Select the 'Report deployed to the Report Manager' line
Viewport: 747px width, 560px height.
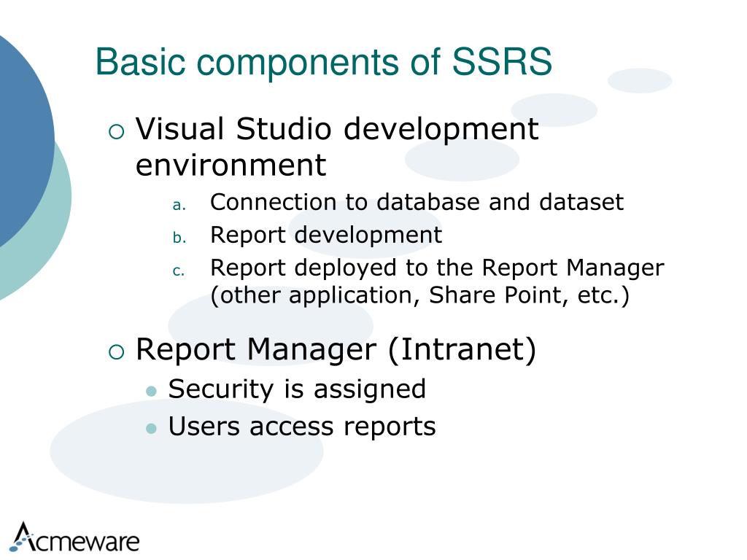(x=437, y=268)
